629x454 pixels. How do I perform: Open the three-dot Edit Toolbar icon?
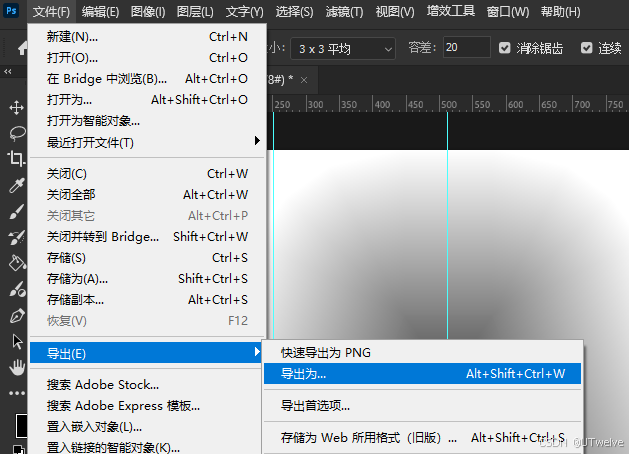17,393
